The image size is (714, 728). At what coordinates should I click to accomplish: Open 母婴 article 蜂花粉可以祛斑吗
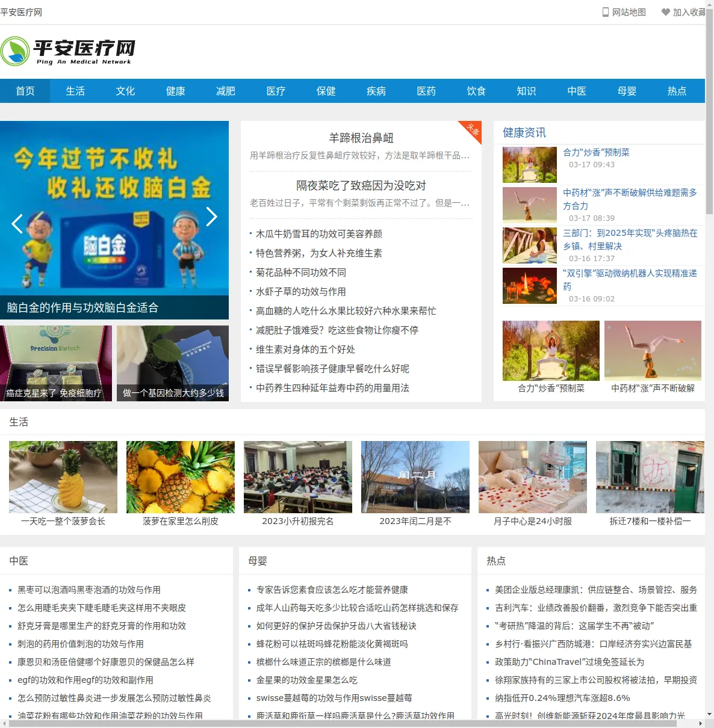click(332, 644)
